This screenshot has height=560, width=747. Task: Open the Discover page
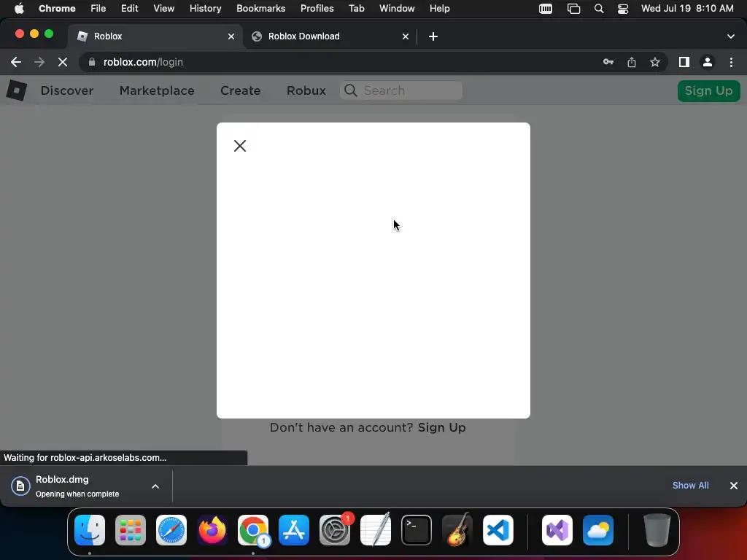pyautogui.click(x=67, y=90)
